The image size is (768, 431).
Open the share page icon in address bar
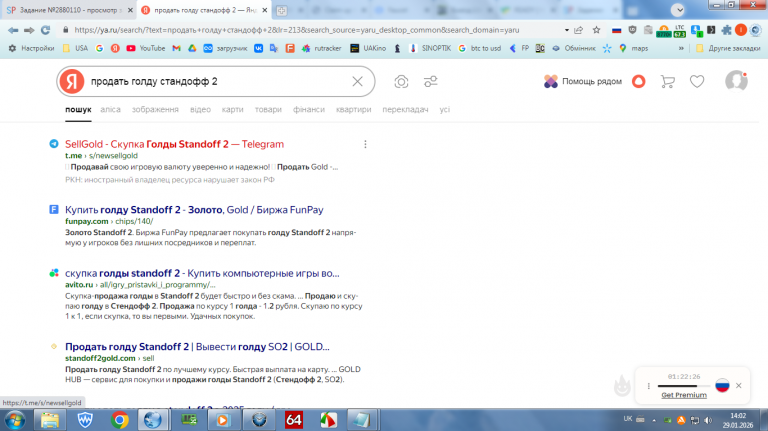click(x=578, y=30)
